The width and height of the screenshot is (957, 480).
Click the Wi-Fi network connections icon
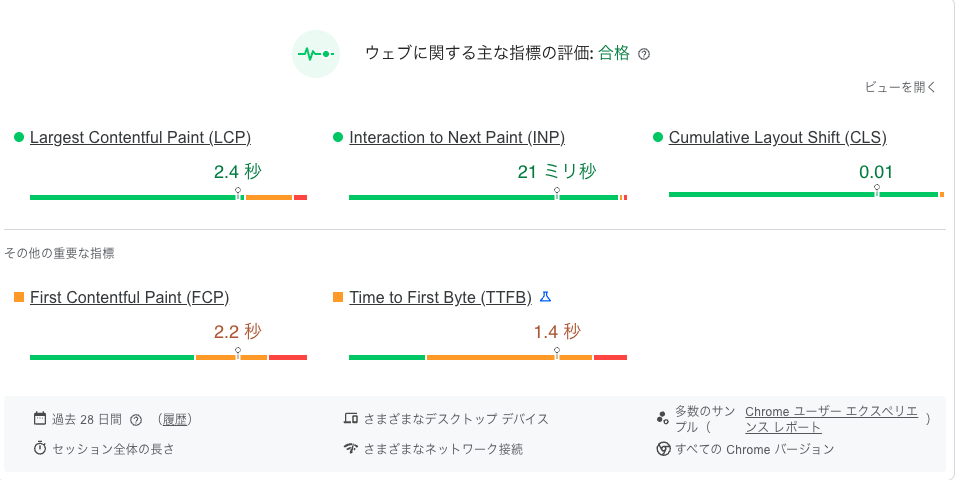coord(350,448)
